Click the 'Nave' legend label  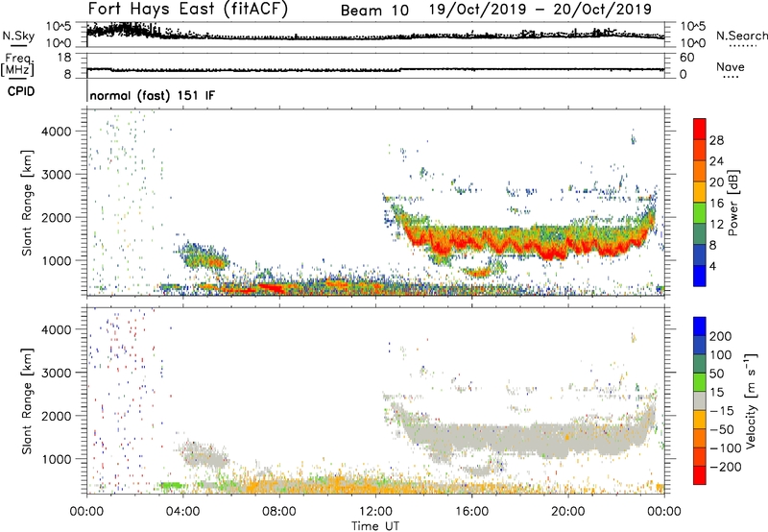click(731, 66)
